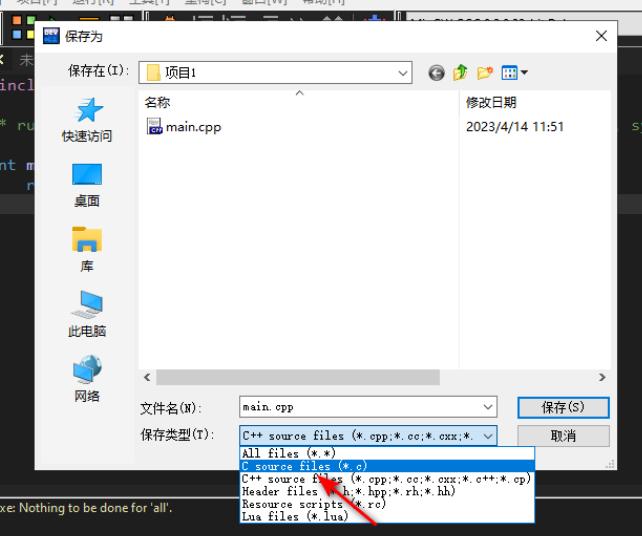Create a new folder
This screenshot has width=642, height=536.
pyautogui.click(x=485, y=73)
